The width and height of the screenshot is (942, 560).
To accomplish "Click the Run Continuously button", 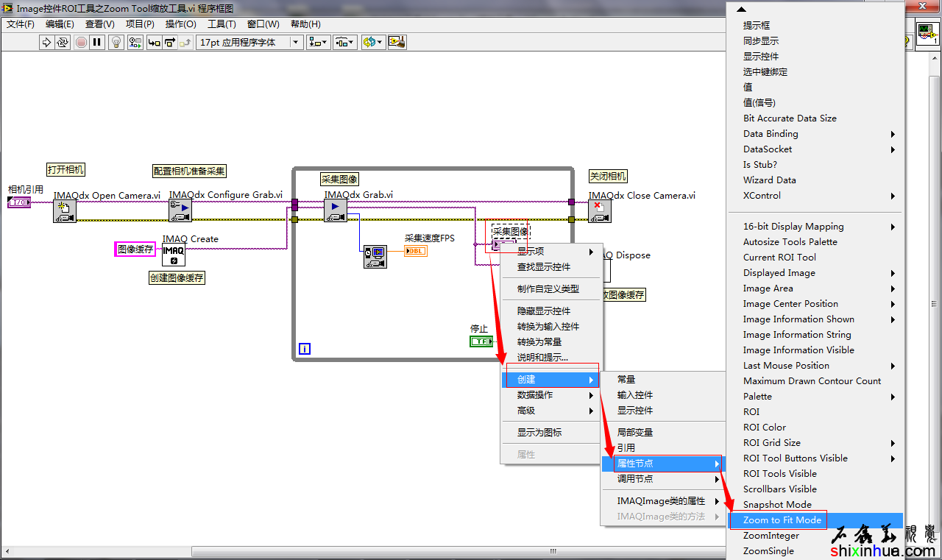I will (63, 42).
